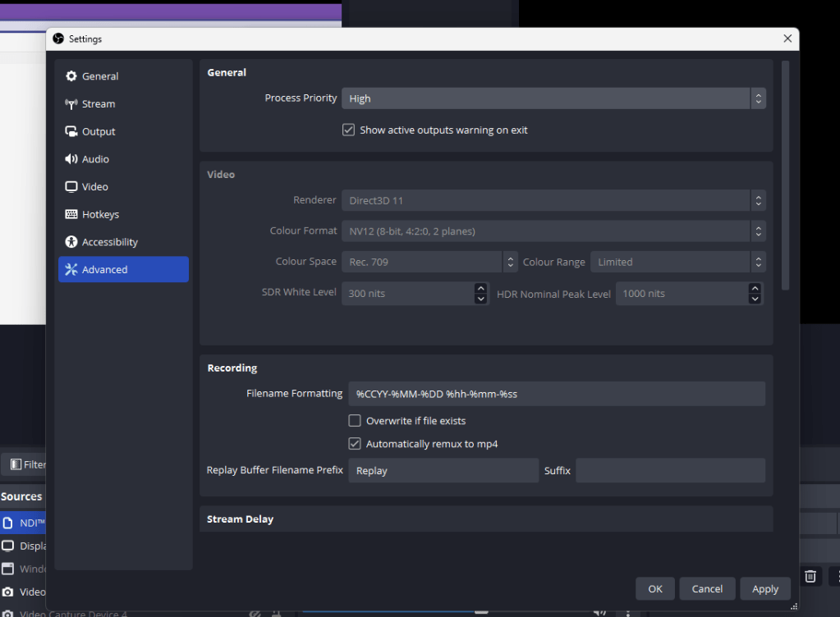Click the replay buffer Suffix field
This screenshot has height=617, width=840.
(670, 470)
